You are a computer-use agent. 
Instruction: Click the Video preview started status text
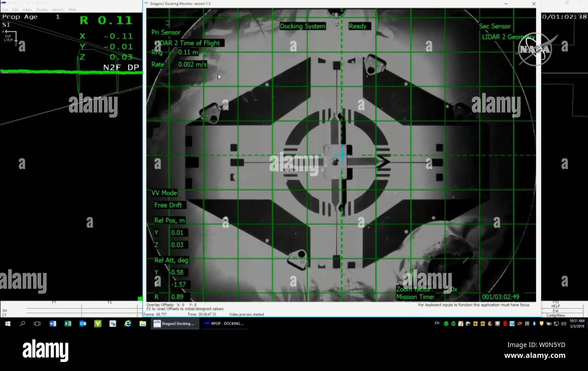(247, 314)
